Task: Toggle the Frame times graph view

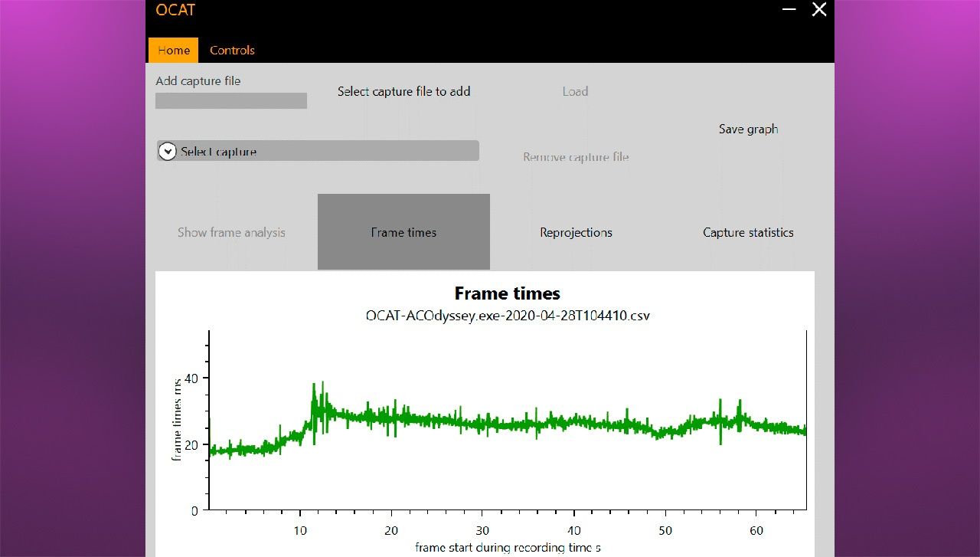Action: tap(403, 232)
